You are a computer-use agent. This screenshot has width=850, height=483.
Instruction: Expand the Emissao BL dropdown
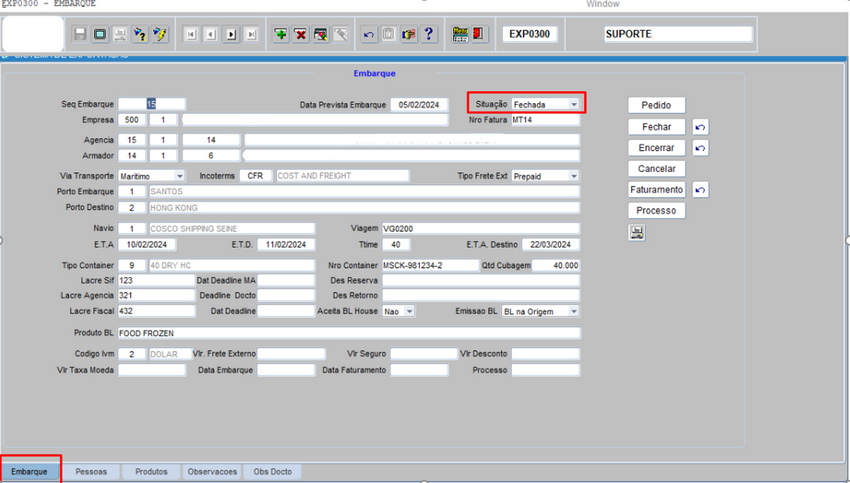[573, 311]
